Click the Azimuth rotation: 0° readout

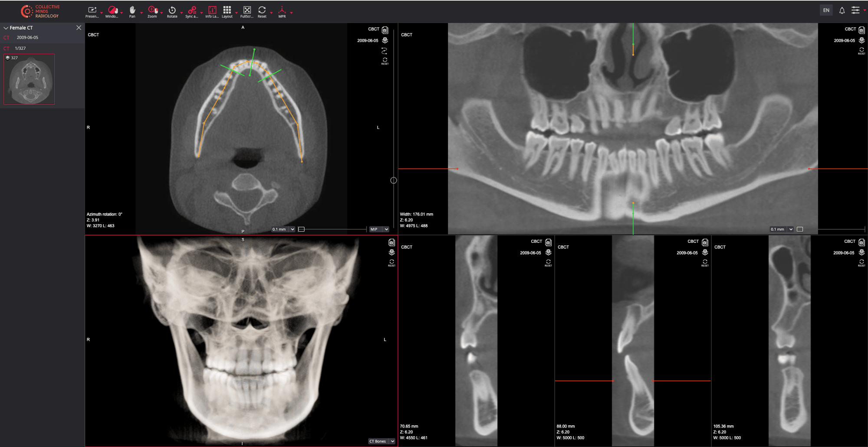pyautogui.click(x=104, y=214)
